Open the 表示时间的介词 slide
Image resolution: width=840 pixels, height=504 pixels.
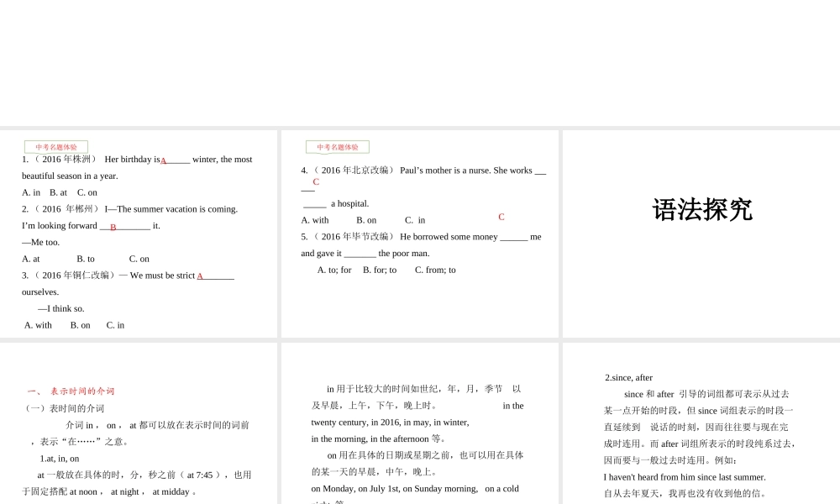pyautogui.click(x=139, y=423)
